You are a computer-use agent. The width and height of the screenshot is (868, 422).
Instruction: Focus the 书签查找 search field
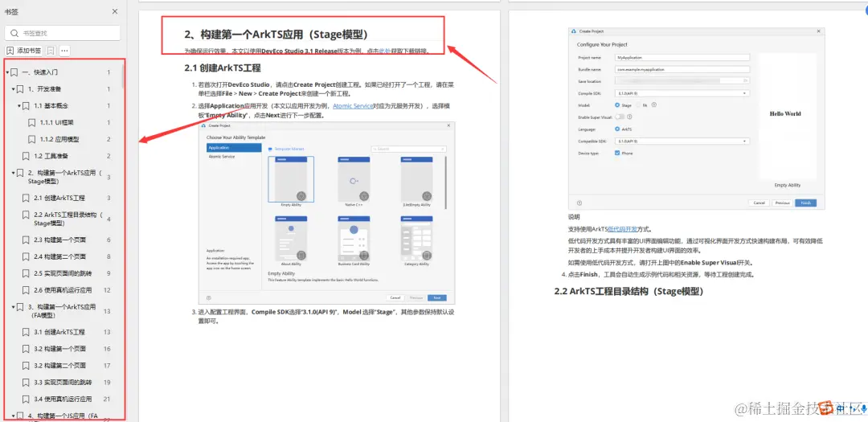click(62, 33)
